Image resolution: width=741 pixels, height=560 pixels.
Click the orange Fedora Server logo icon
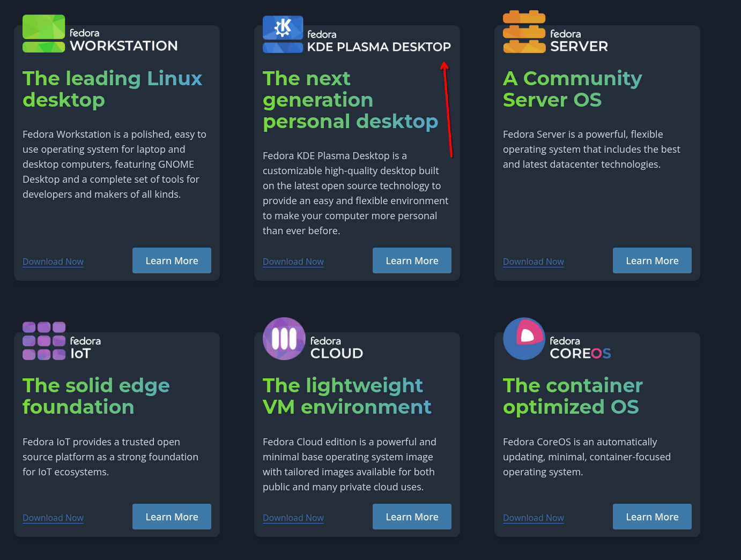coord(524,32)
